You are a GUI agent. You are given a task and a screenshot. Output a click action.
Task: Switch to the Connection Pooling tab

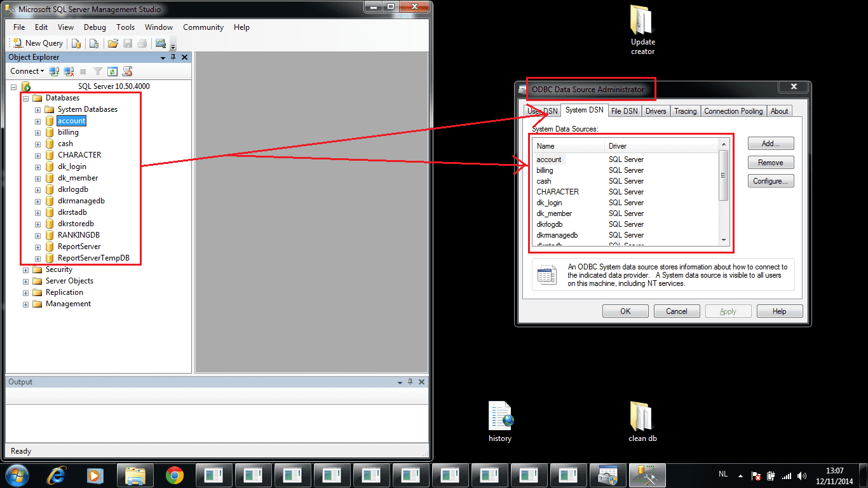(733, 111)
